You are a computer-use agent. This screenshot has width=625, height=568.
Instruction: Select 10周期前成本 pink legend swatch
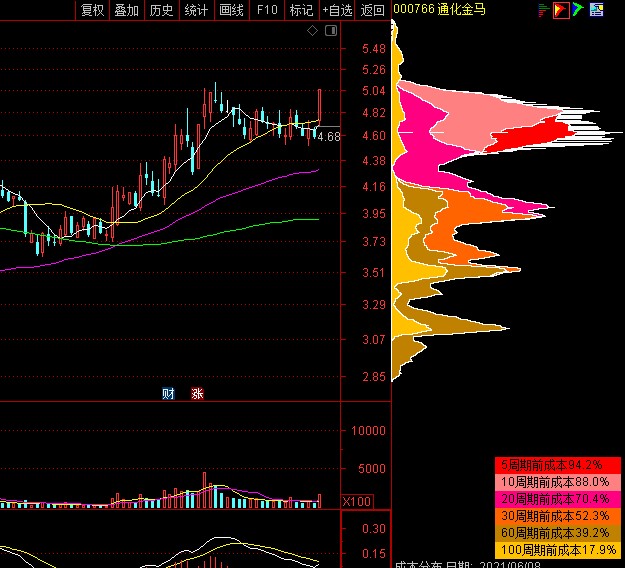click(x=558, y=482)
